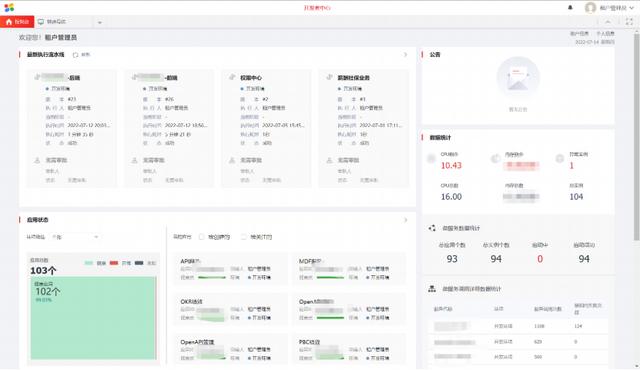Click the user avatar picture

pyautogui.click(x=590, y=7)
